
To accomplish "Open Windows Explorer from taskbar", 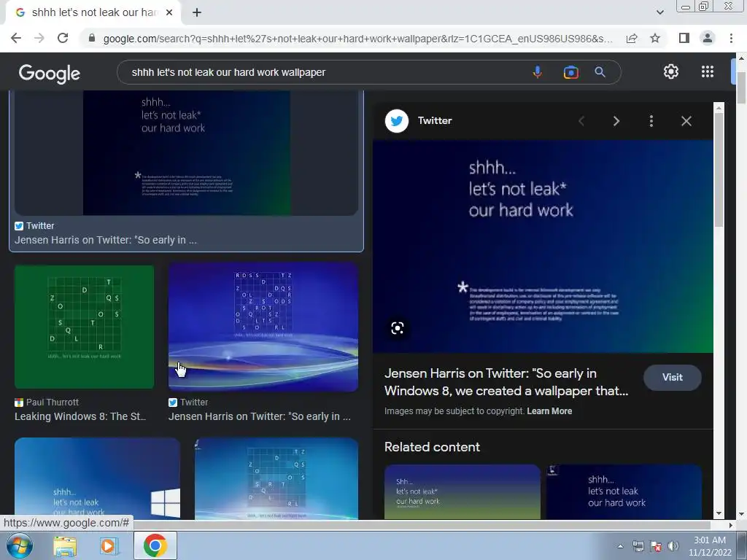I will point(65,546).
